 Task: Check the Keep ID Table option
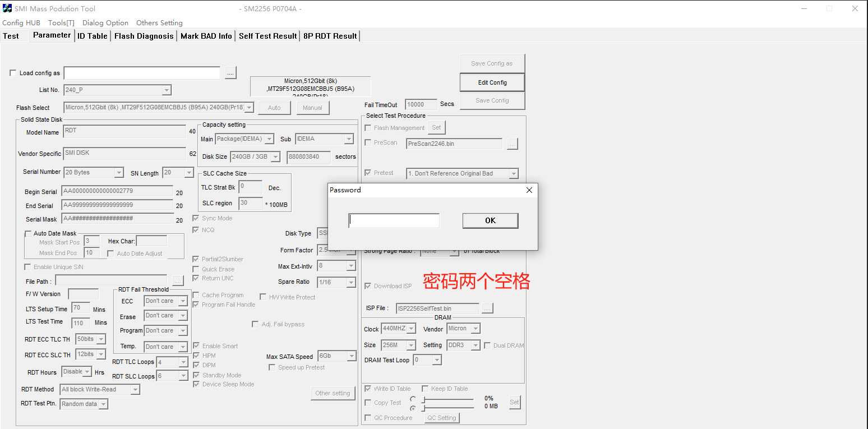(x=425, y=389)
